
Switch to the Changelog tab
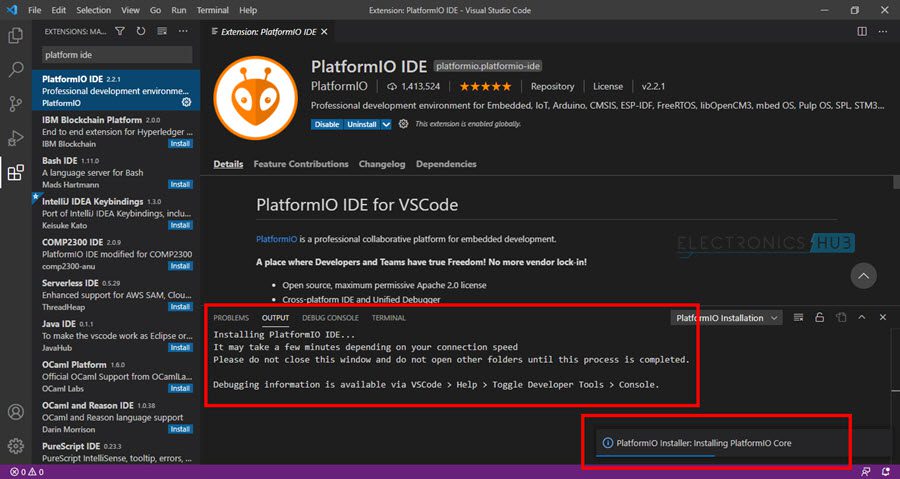(382, 164)
